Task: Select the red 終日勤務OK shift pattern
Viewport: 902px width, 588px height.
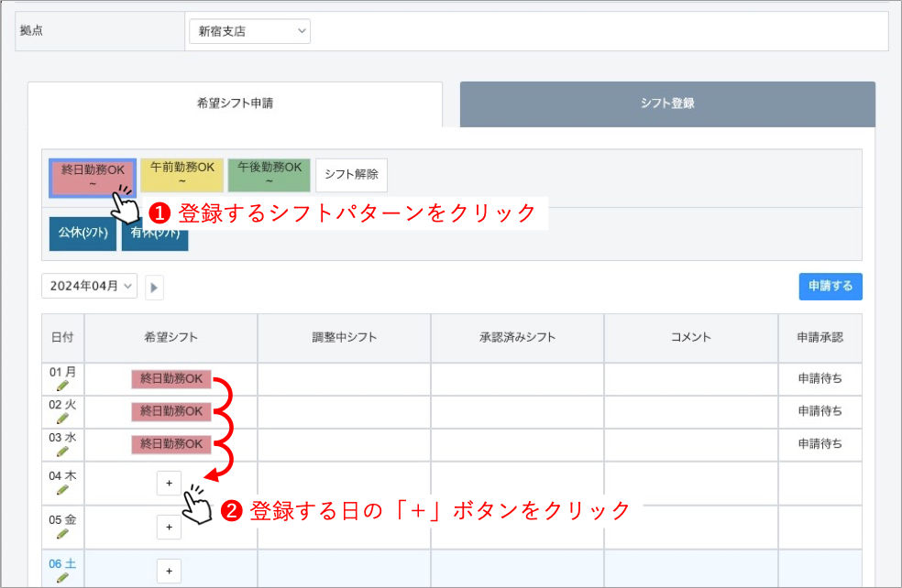Action: (x=93, y=175)
